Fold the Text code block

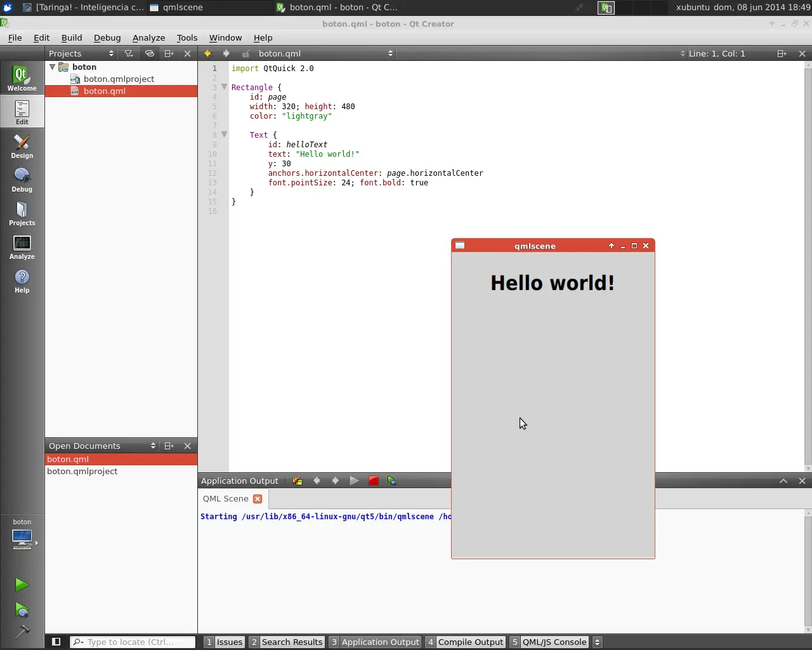(224, 135)
